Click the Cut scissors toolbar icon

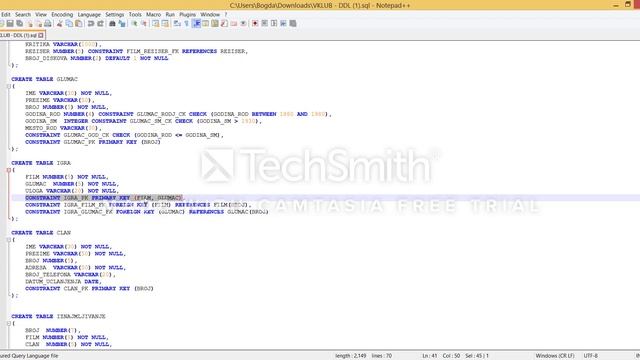click(60, 24)
